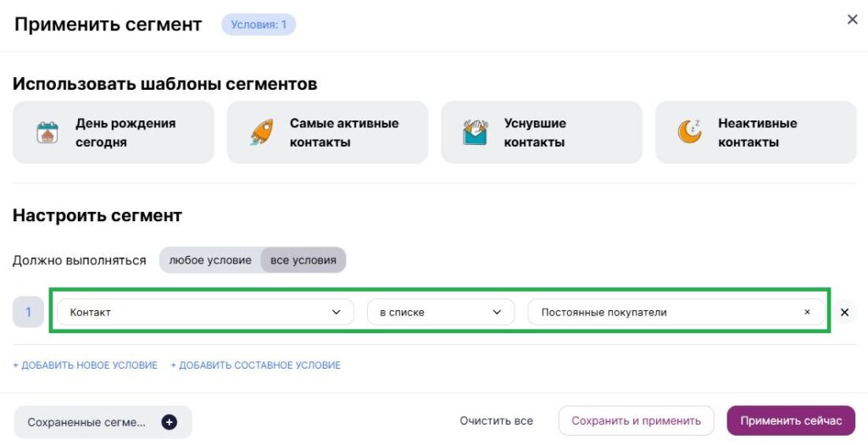This screenshot has height=445, width=868.
Task: Click the plus icon on saved segments
Action: tap(170, 422)
